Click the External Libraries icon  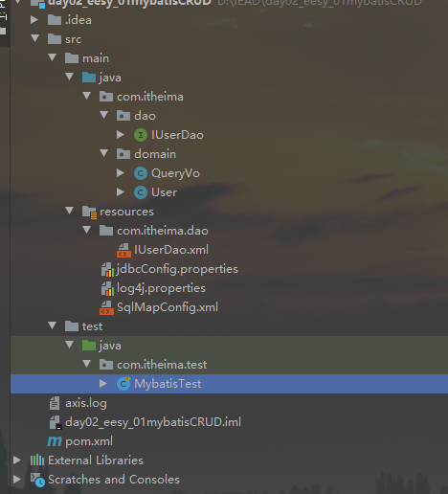[x=37, y=460]
